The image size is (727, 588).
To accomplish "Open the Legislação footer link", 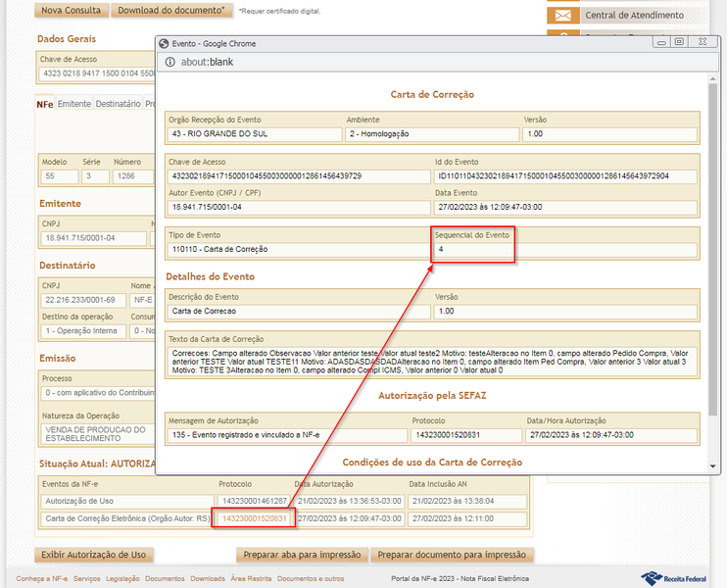I will (122, 579).
